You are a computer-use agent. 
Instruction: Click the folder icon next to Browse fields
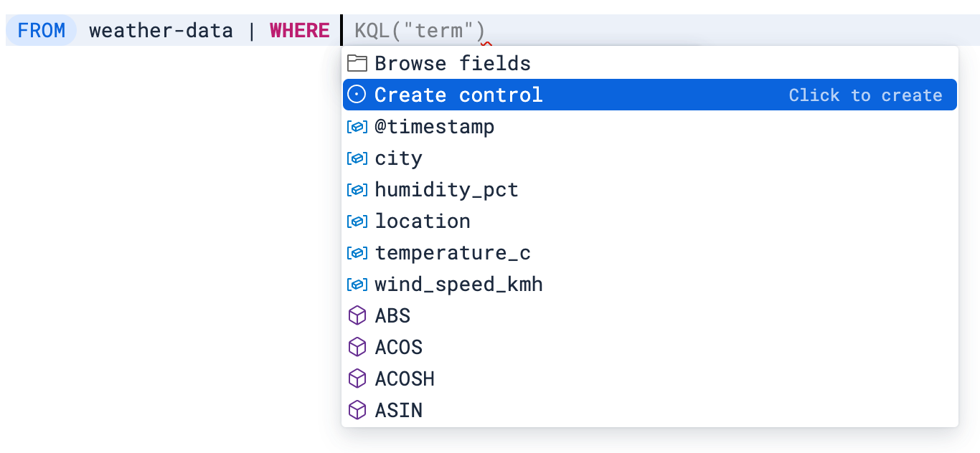pos(357,63)
